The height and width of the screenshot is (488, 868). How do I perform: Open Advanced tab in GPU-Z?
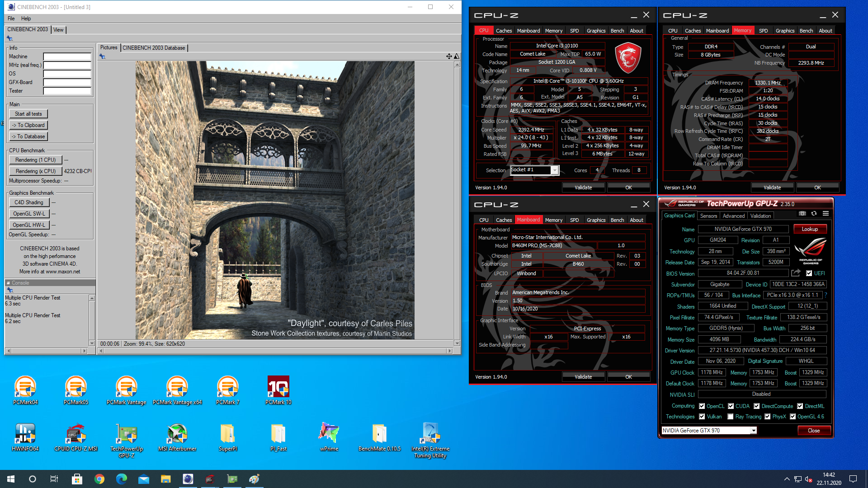734,216
